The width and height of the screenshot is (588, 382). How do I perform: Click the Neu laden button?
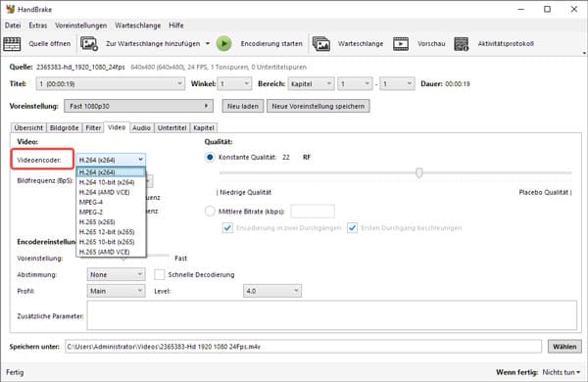pos(243,106)
